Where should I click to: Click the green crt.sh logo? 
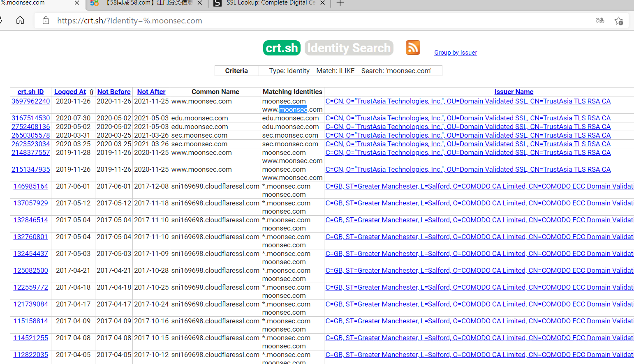pos(282,48)
